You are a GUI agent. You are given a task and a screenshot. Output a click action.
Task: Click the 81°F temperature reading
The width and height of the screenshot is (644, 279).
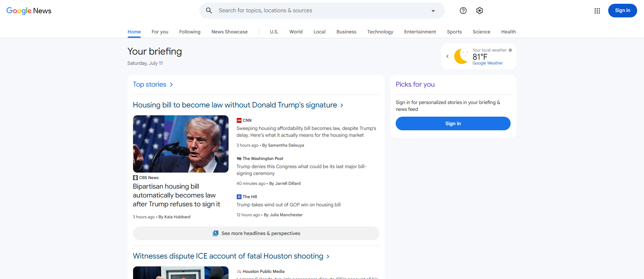click(x=480, y=57)
